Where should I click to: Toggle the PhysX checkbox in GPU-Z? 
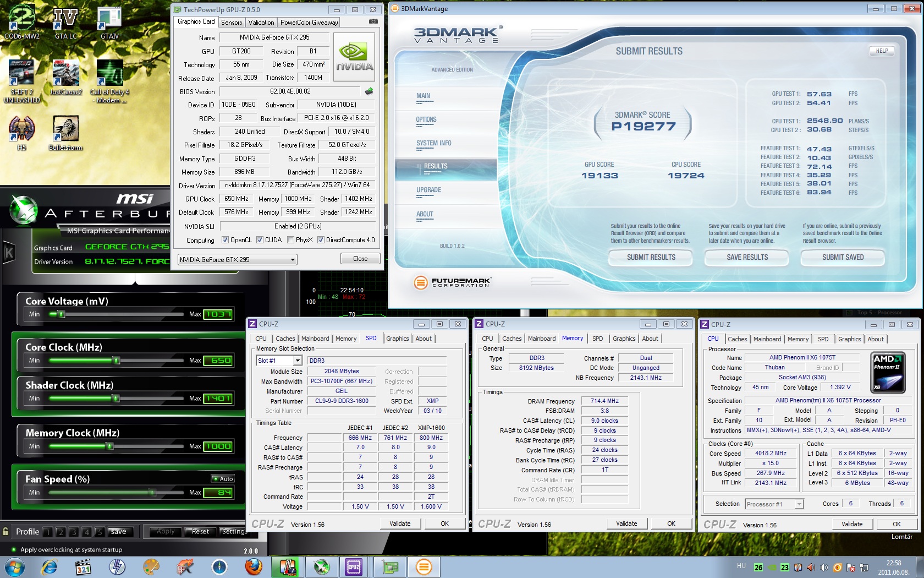[x=290, y=240]
